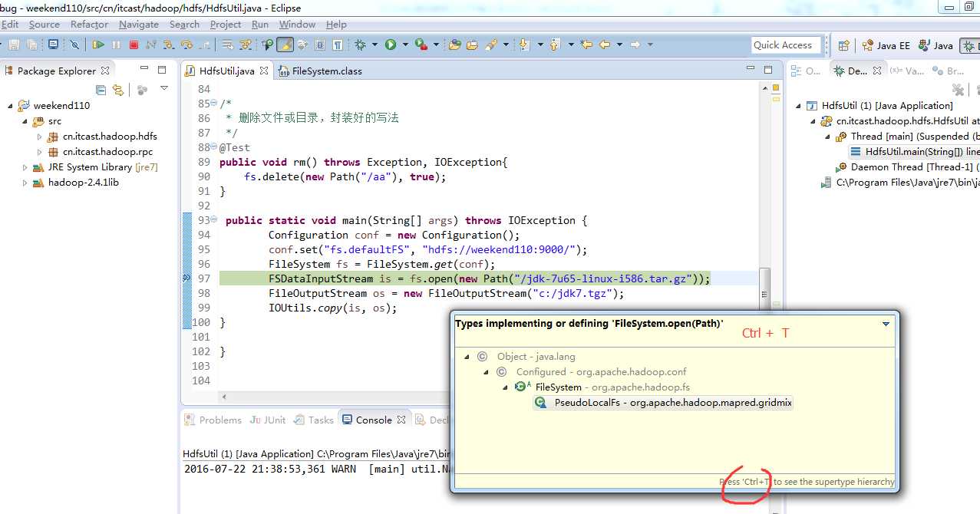
Task: Click the Step Return icon
Action: click(x=204, y=44)
